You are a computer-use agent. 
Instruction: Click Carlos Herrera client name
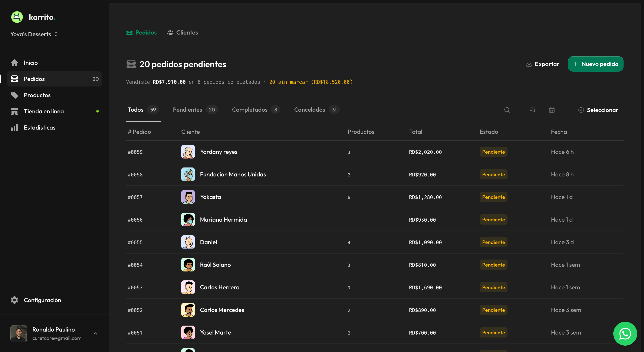220,287
